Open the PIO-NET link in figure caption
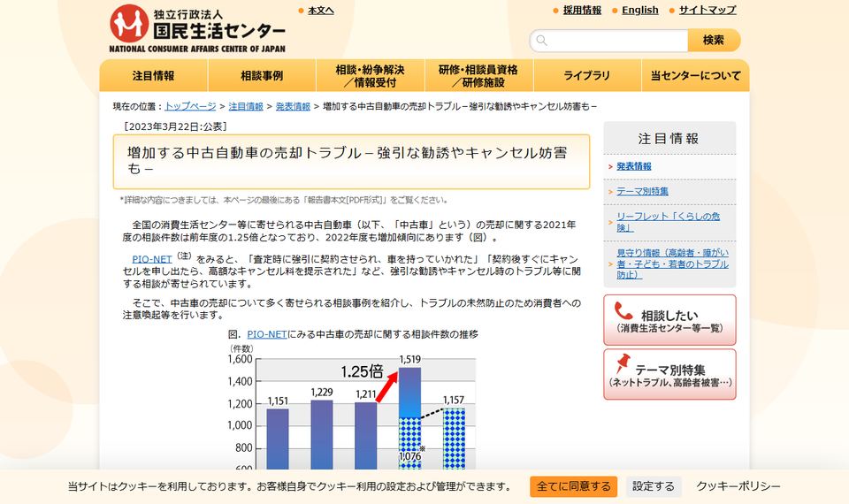 [x=267, y=334]
